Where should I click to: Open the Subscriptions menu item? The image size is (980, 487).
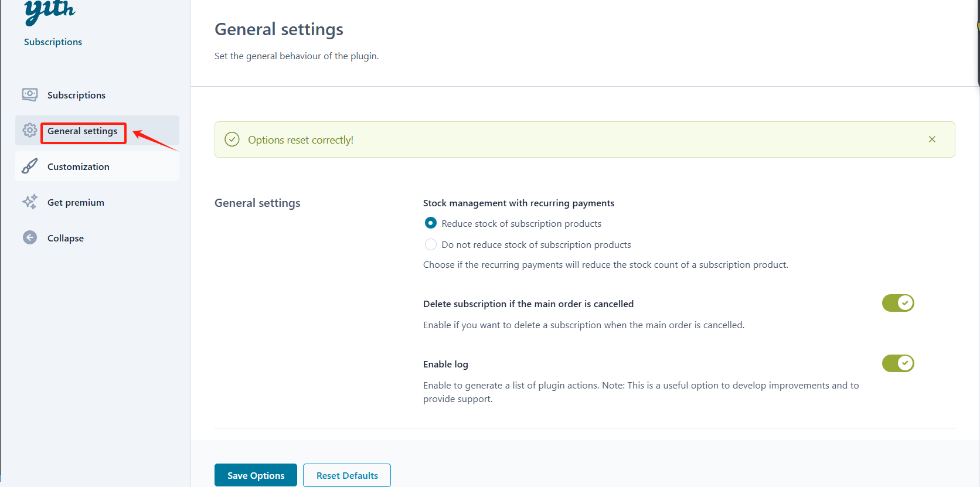[76, 96]
